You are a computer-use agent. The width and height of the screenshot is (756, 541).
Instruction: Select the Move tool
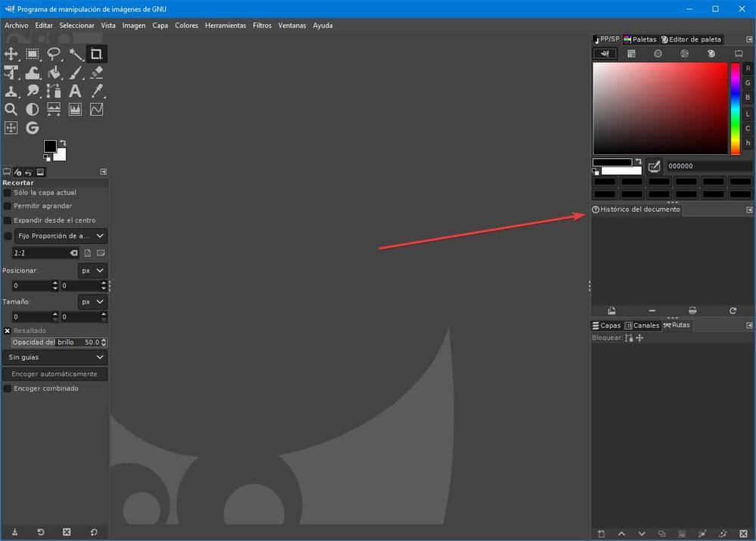11,54
